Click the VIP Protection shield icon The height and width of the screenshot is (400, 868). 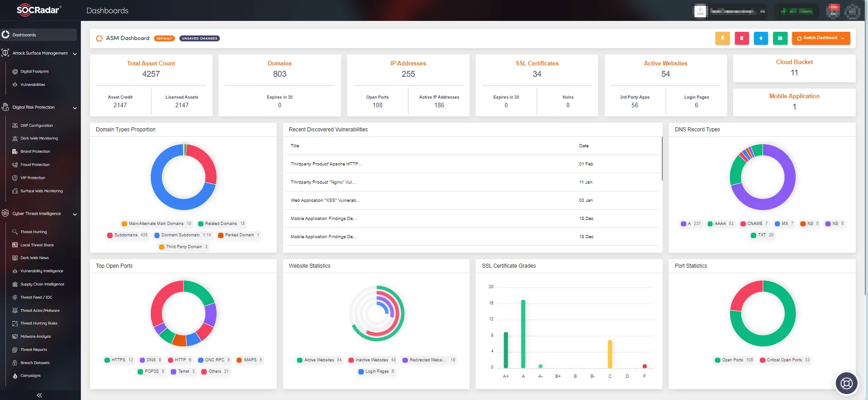(x=15, y=178)
